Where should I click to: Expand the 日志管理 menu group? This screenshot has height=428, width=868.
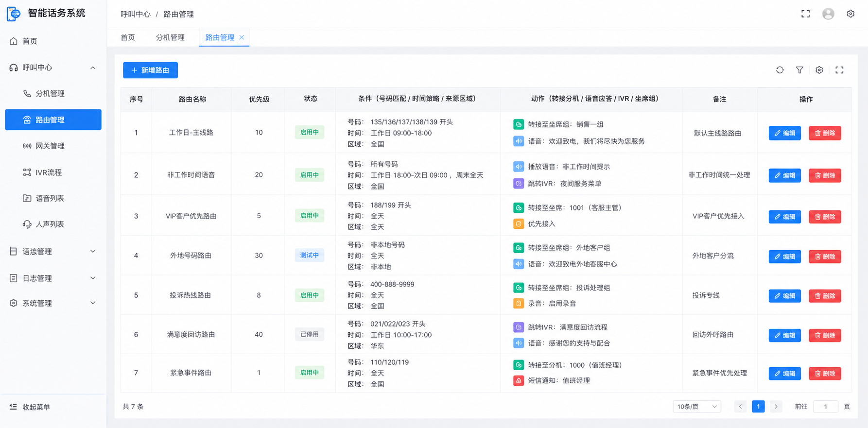point(53,278)
